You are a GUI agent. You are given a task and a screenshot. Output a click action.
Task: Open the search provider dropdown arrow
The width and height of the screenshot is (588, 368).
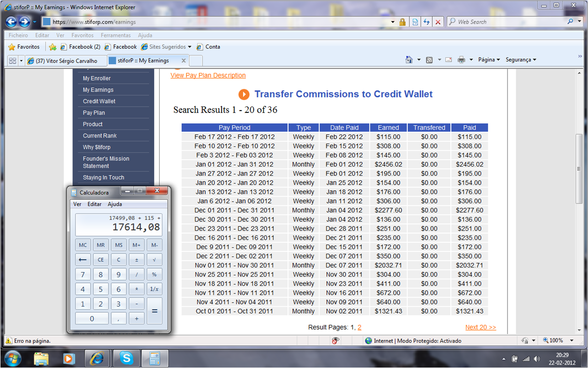(580, 21)
